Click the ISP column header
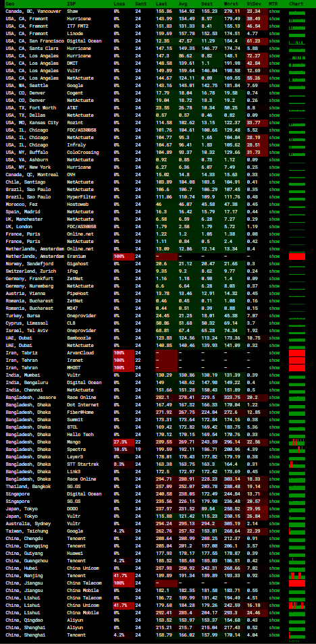The width and height of the screenshot is (316, 644). pyautogui.click(x=71, y=3)
